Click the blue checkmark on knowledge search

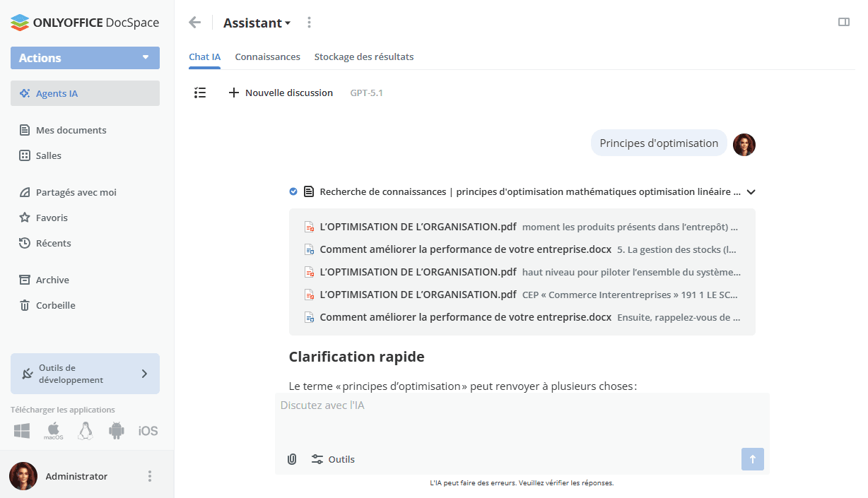293,191
